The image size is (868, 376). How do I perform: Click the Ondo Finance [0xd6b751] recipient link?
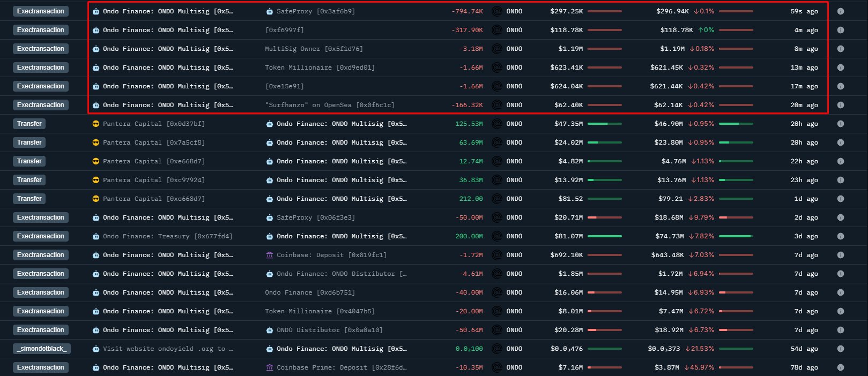(x=310, y=292)
